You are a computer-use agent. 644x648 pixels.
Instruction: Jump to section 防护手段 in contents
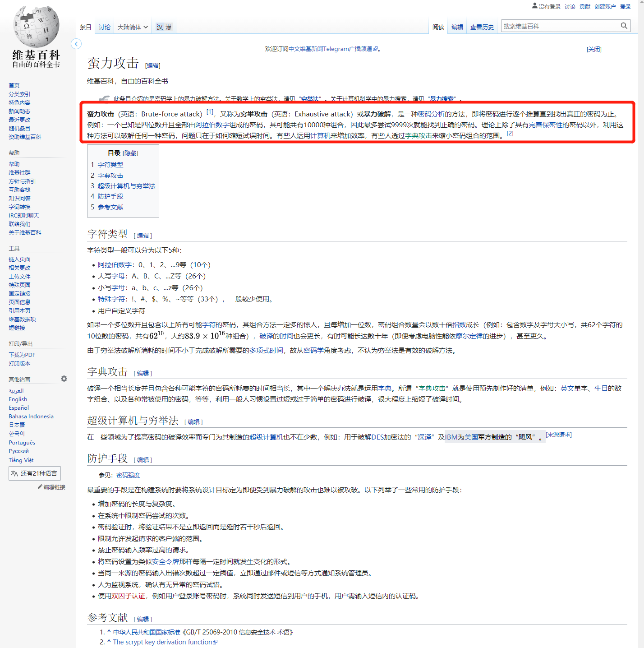tap(110, 196)
